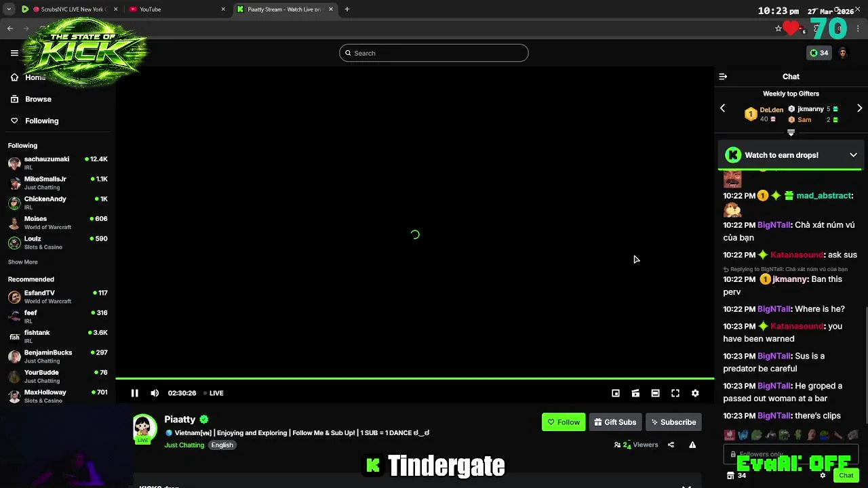This screenshot has width=868, height=488.
Task: Click the Followers only chat input
Action: [791, 454]
